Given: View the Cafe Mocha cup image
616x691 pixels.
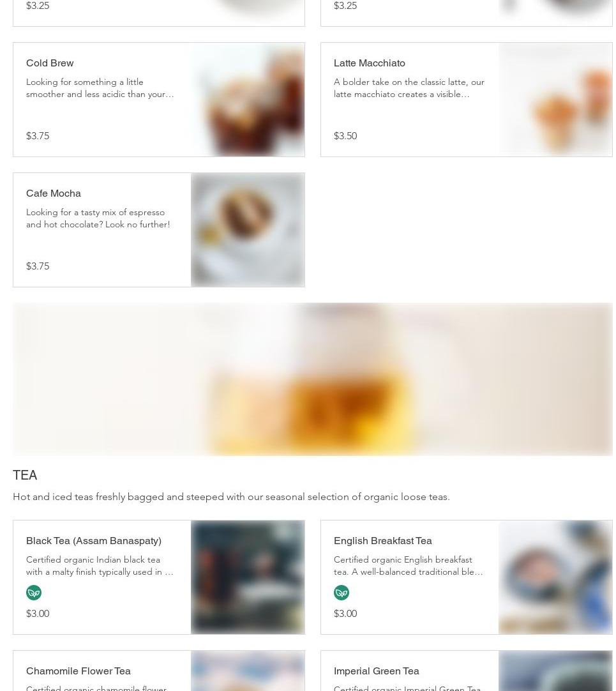Looking at the screenshot, I should tap(248, 230).
